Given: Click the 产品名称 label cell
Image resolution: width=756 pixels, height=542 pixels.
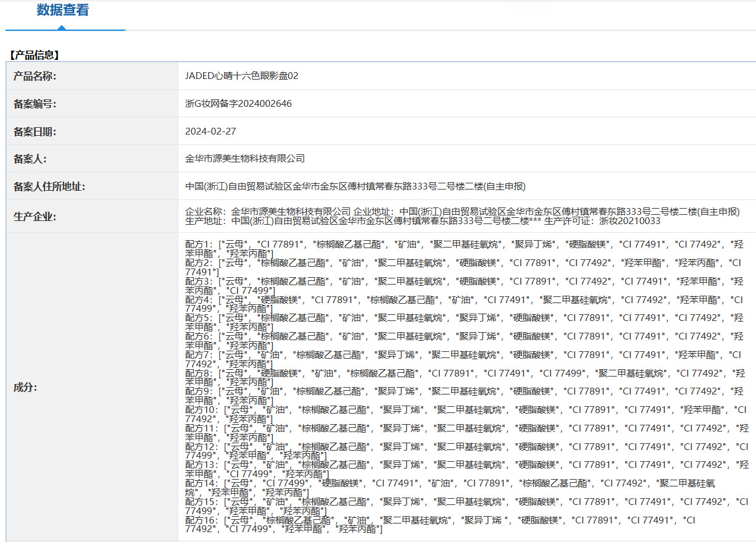Looking at the screenshot, I should [x=92, y=76].
